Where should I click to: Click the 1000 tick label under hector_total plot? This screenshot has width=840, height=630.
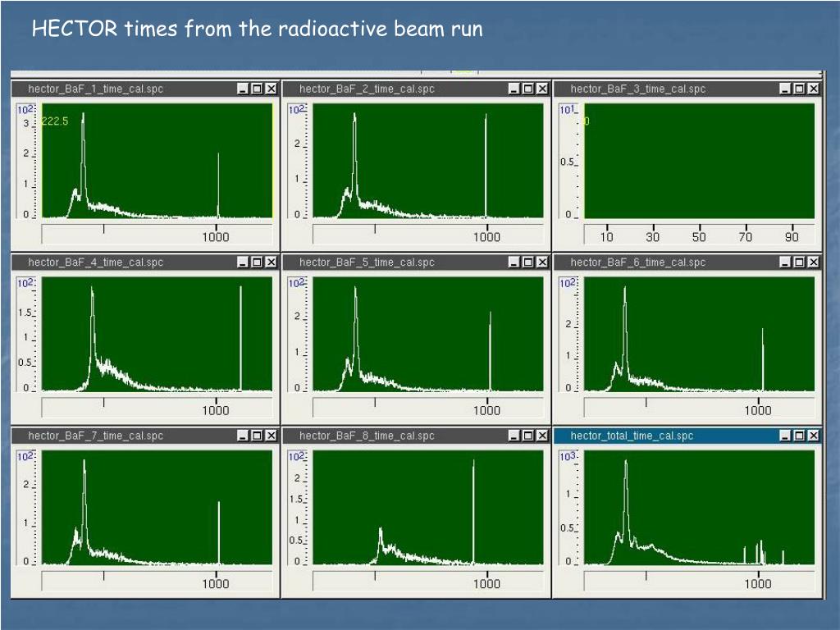(x=757, y=583)
